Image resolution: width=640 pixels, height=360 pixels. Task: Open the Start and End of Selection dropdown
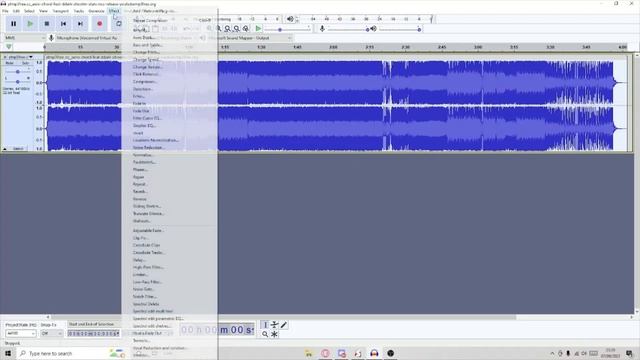coord(93,324)
